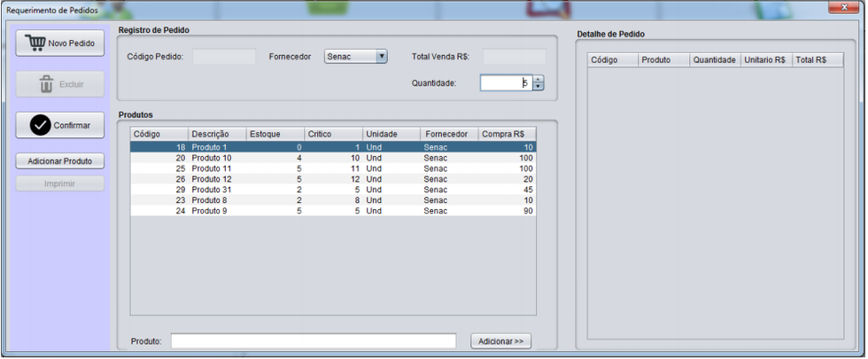Click the 20 purchase price cell
868x359 pixels.
(x=528, y=179)
